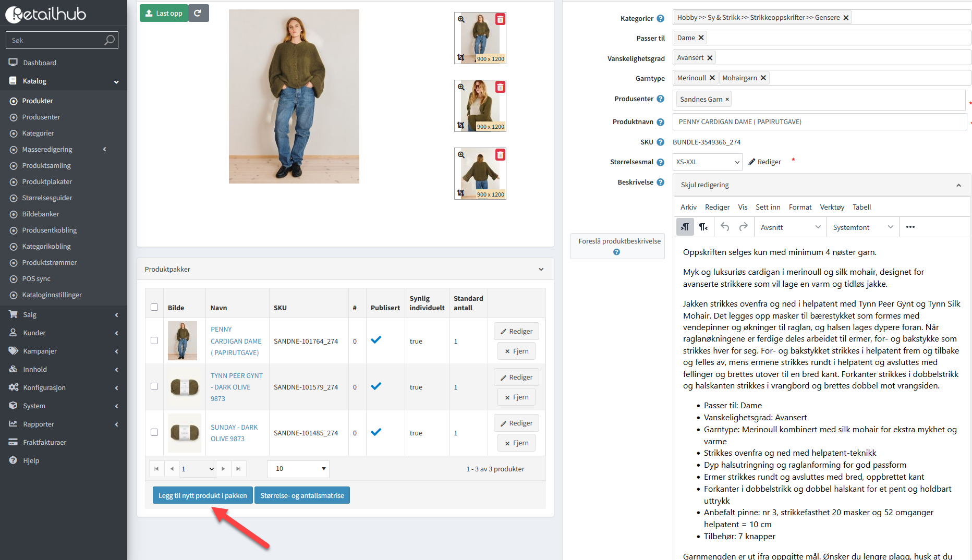Remove the Mohairgarn tag
Screen dimensions: 972x560
763,78
